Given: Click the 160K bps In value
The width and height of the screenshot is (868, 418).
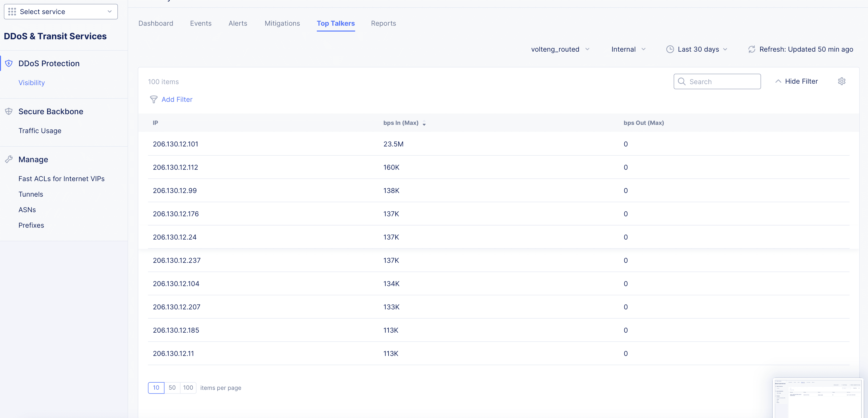Looking at the screenshot, I should [x=391, y=167].
